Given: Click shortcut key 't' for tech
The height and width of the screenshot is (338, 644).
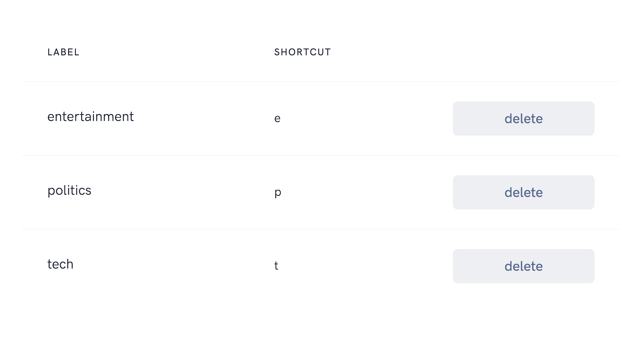Looking at the screenshot, I should (276, 266).
